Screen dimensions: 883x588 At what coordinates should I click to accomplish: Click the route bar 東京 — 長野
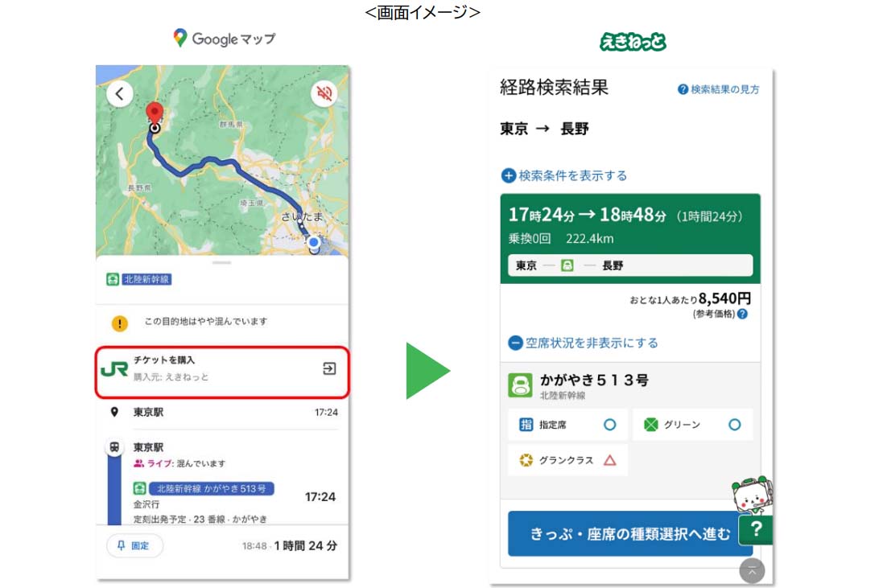click(630, 265)
